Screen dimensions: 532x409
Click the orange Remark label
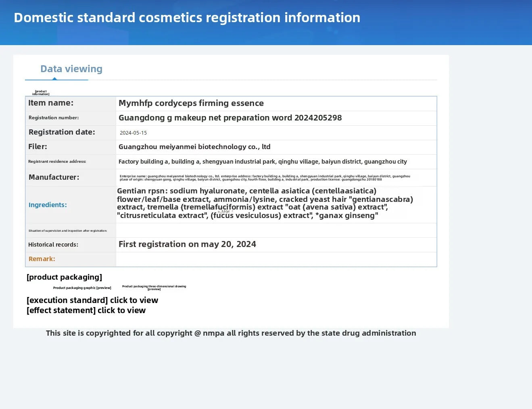coord(42,259)
